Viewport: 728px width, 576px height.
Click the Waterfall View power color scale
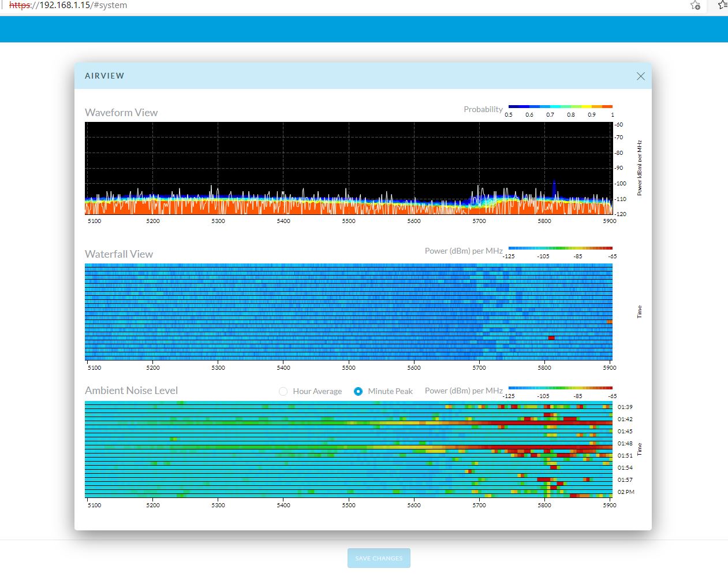560,248
